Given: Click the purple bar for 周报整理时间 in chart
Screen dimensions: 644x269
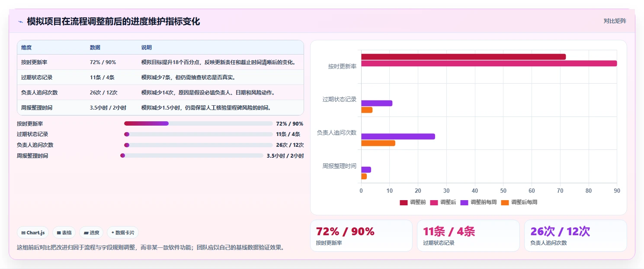Looking at the screenshot, I should [x=366, y=170].
